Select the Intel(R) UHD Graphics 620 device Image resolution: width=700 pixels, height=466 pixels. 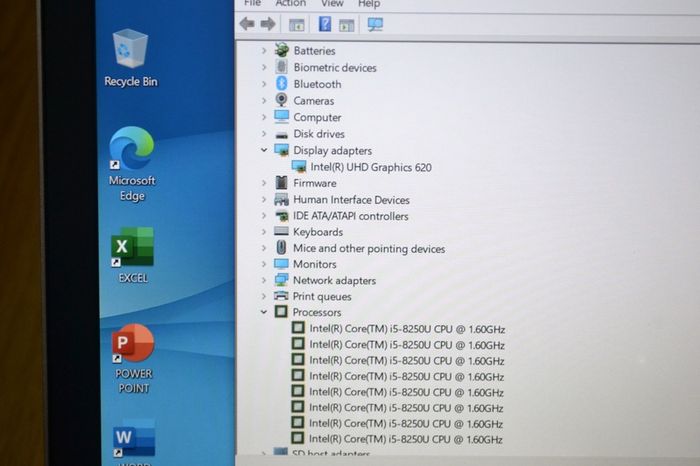point(371,167)
